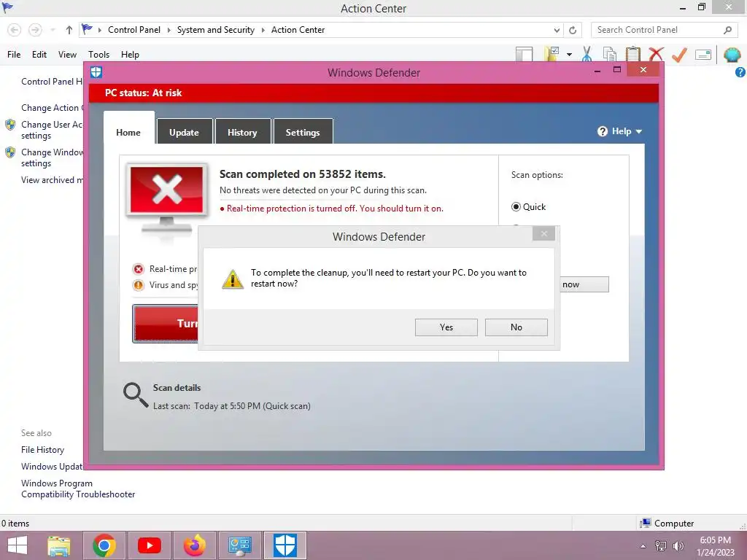Open the Settings tab in Windows Defender
Viewport: 747px width, 560px height.
coord(303,133)
